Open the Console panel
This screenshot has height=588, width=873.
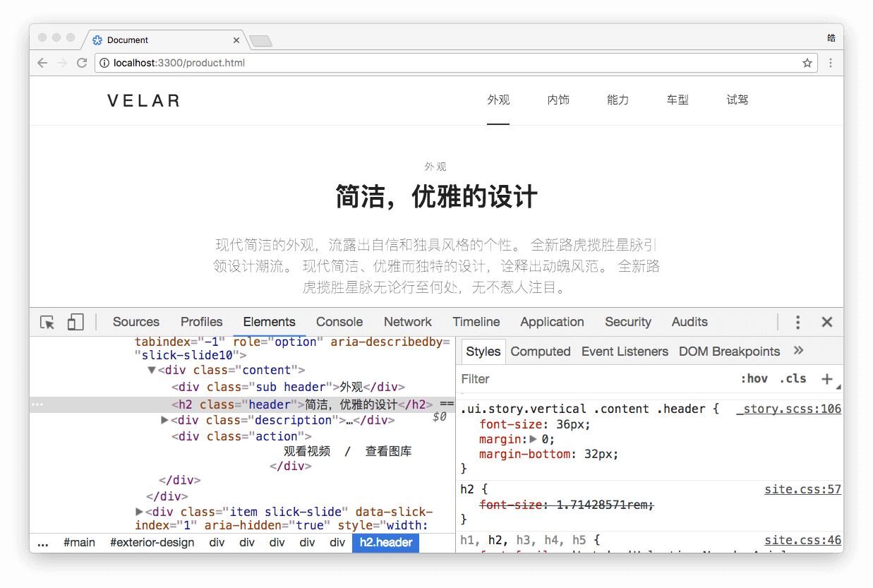(x=339, y=322)
